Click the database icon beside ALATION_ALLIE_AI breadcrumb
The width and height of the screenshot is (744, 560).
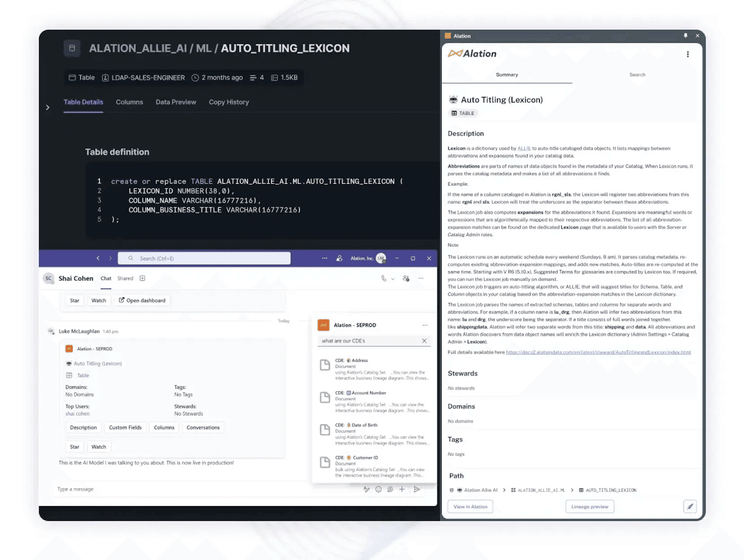coord(72,48)
